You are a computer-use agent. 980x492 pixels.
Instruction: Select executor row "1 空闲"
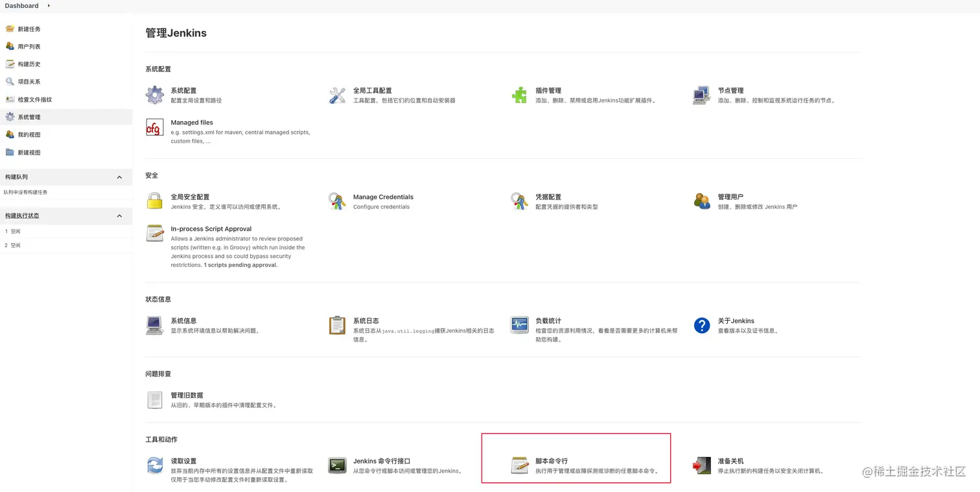[x=65, y=231]
